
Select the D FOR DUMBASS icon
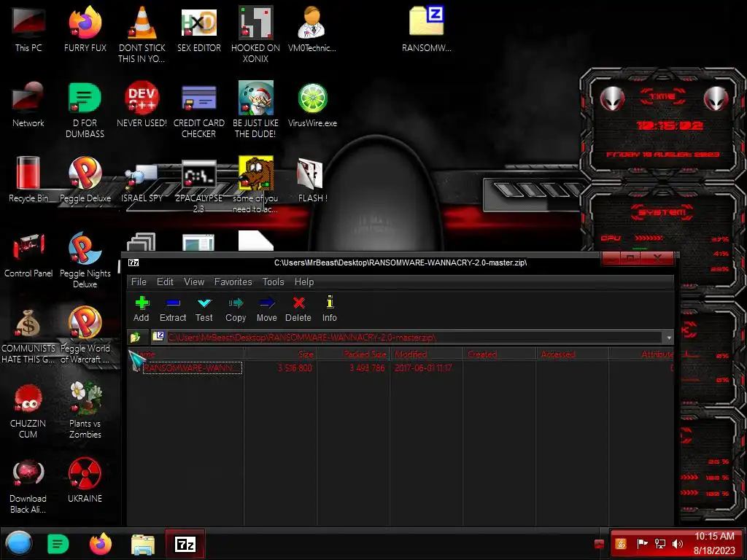coord(85,109)
